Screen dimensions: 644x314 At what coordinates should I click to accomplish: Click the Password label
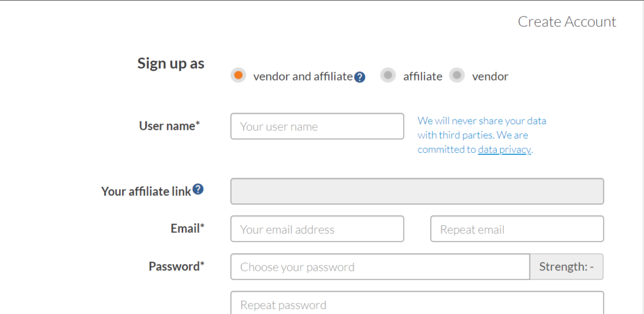(176, 266)
